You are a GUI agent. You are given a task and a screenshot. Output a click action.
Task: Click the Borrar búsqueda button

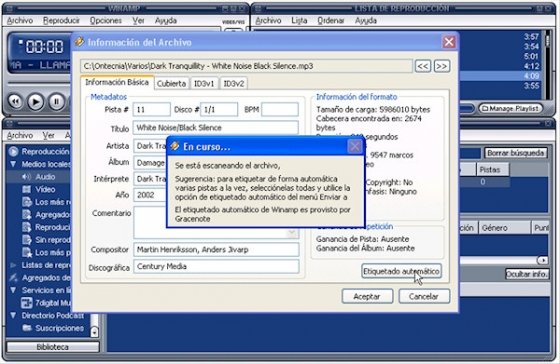click(x=516, y=153)
